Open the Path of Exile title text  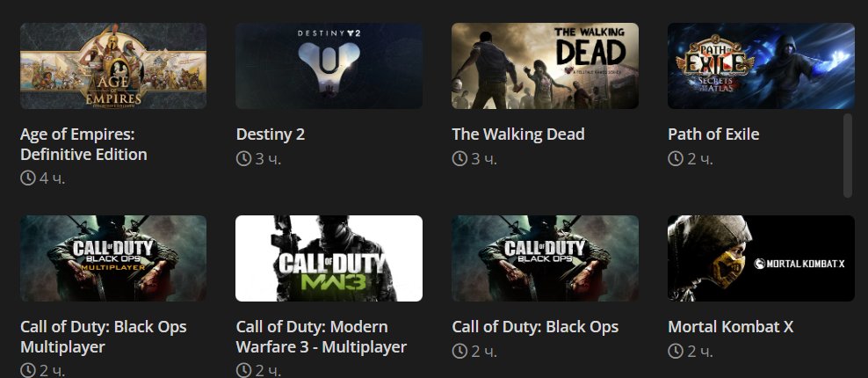pos(713,134)
